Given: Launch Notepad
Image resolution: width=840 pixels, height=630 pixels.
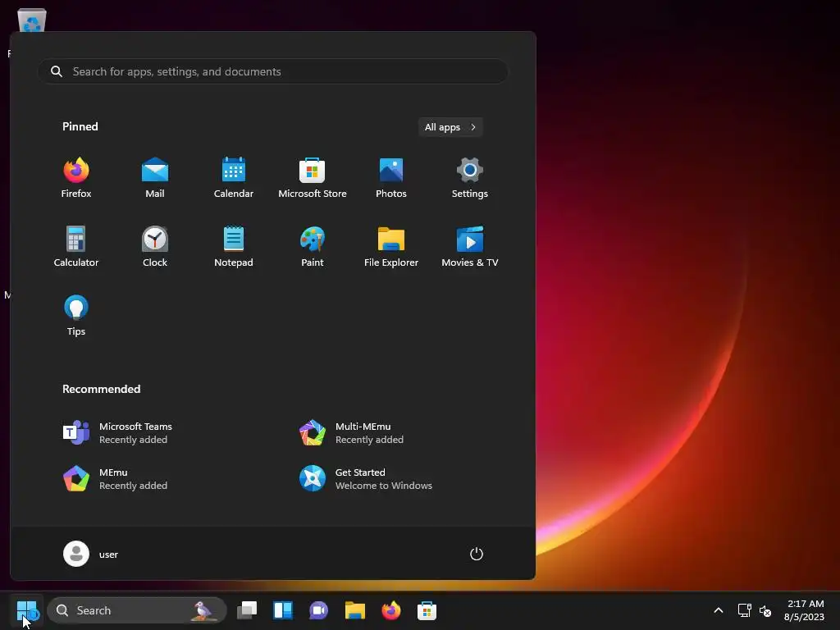Looking at the screenshot, I should pos(234,247).
